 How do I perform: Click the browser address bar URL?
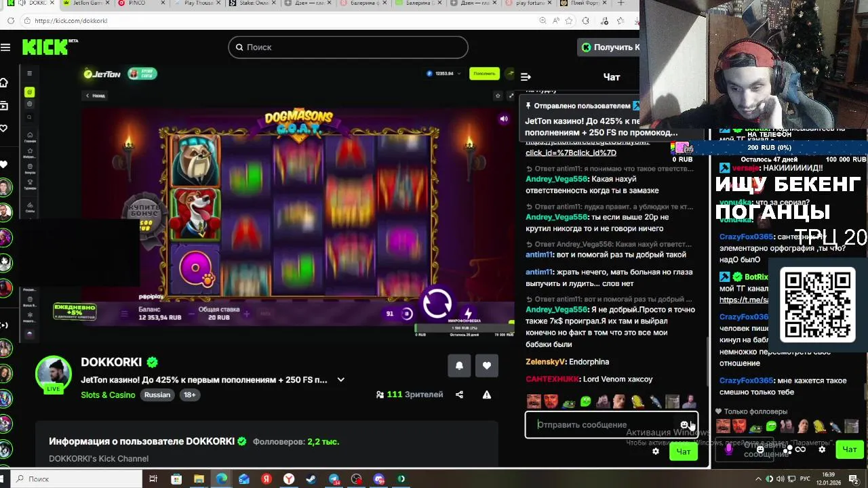pos(71,20)
